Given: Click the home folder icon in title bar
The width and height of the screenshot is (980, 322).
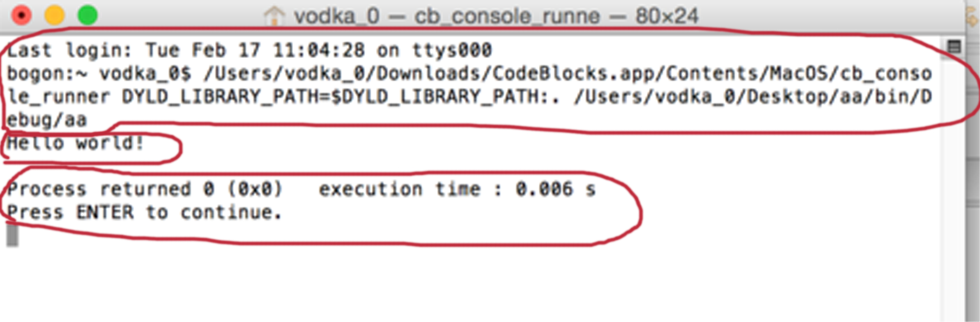Looking at the screenshot, I should coord(274,16).
